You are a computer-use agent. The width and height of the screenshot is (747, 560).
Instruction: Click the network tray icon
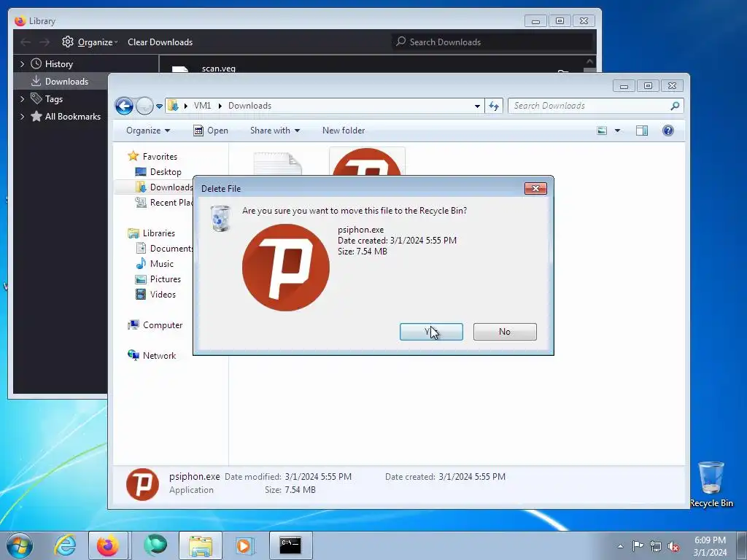656,546
